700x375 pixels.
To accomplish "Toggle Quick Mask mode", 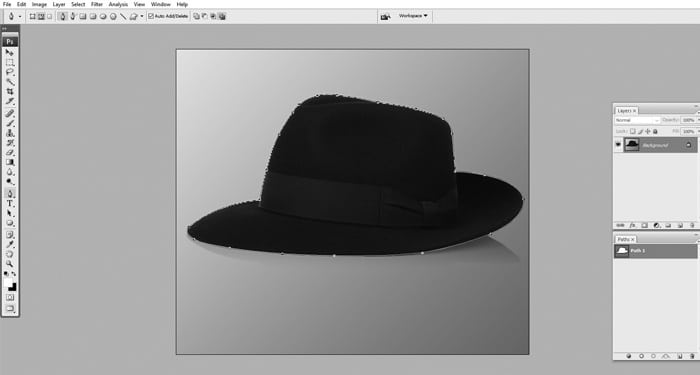I will pyautogui.click(x=10, y=297).
